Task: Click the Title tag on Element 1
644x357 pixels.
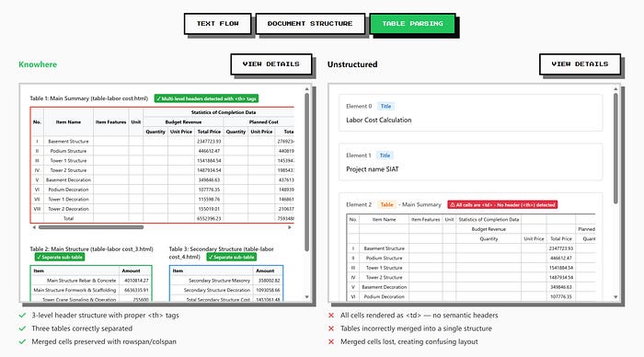Action: click(385, 155)
